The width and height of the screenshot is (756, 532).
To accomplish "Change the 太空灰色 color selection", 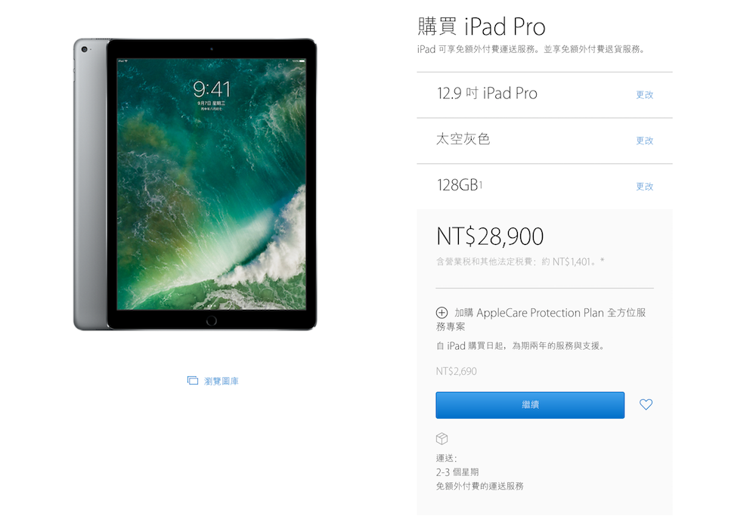I will coord(644,141).
